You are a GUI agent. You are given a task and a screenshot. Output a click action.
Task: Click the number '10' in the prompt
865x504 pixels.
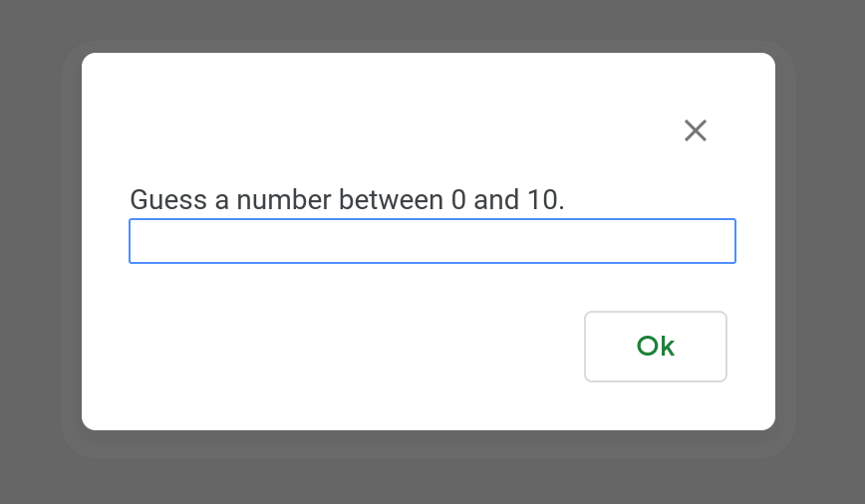(542, 199)
